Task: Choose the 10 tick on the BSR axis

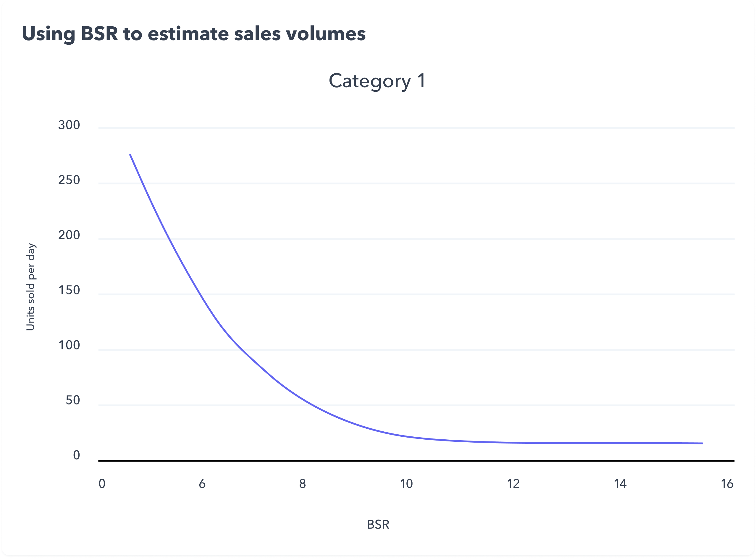Action: click(406, 484)
